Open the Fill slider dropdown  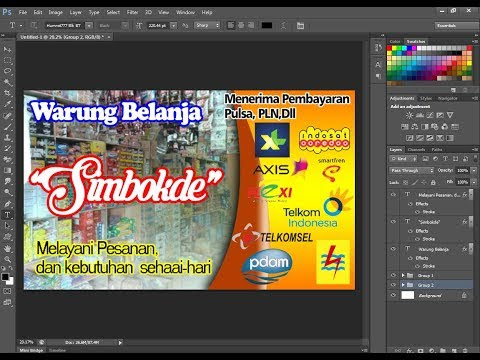(x=474, y=182)
